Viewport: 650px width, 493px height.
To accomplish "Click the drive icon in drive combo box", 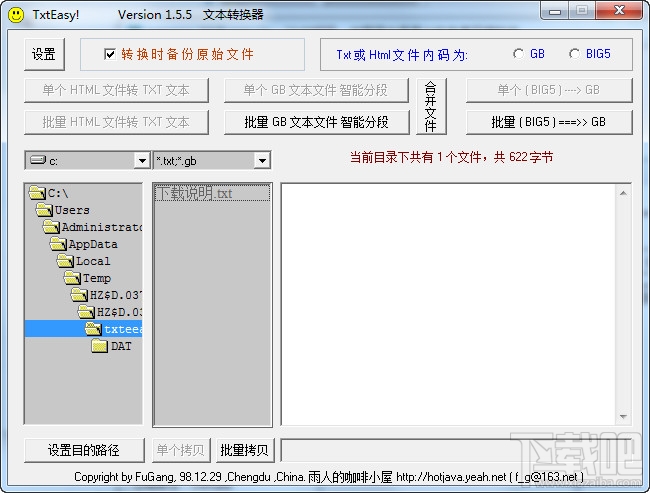I will click(38, 160).
